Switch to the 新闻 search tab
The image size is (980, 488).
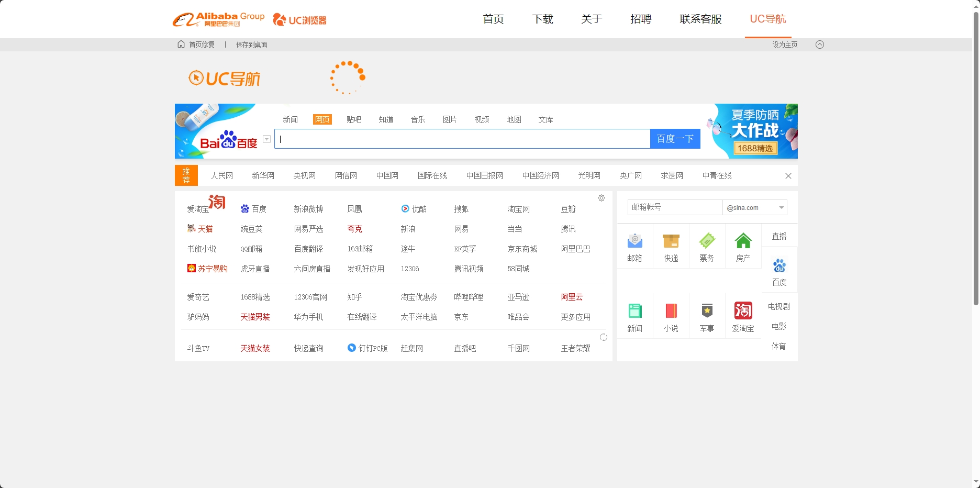(291, 119)
